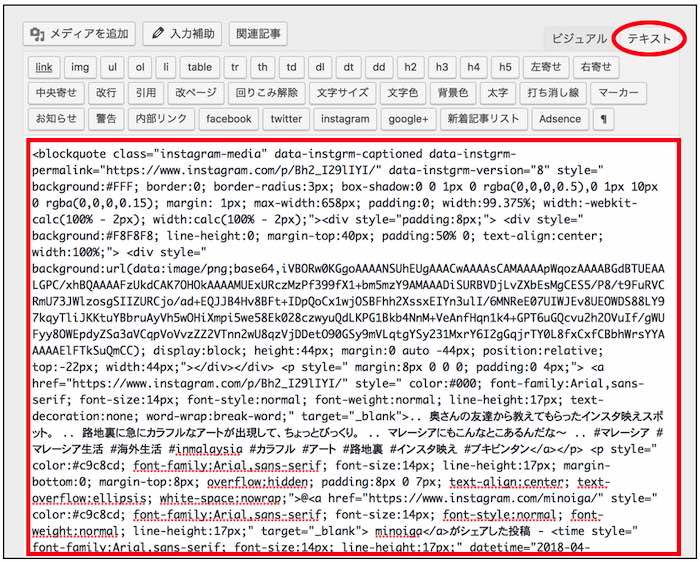This screenshot has width=700, height=562.
Task: Click the 中央寄せ button
Action: pyautogui.click(x=56, y=93)
